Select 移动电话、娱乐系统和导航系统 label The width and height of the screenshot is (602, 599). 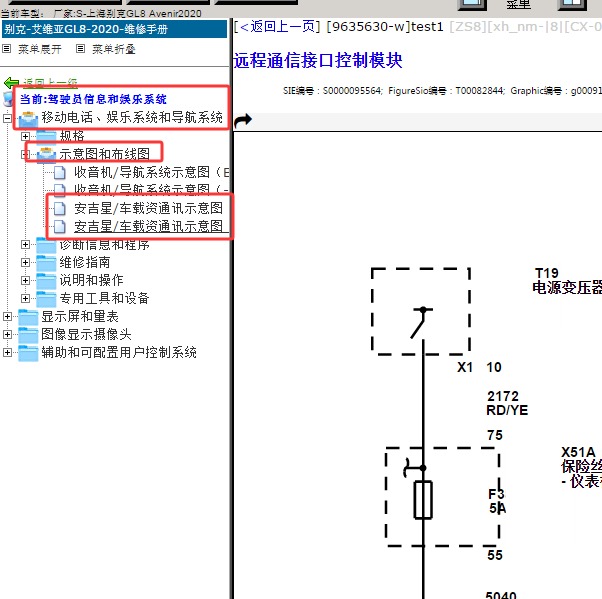click(132, 117)
